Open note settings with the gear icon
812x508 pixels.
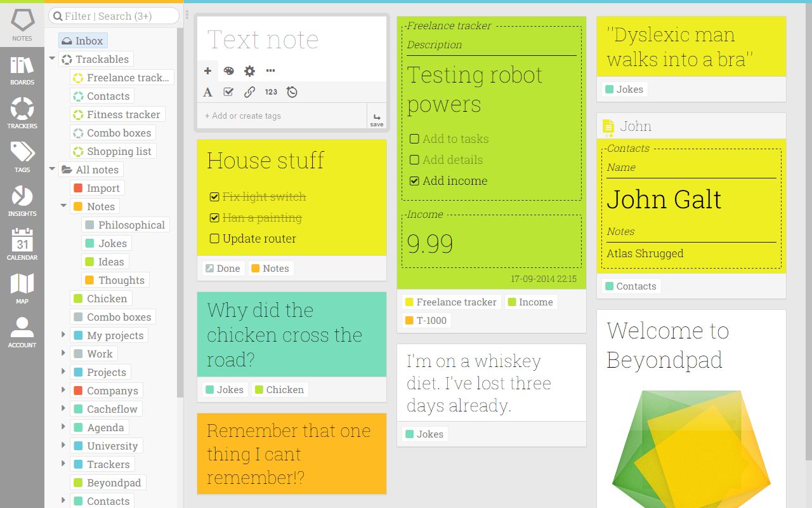pos(249,71)
